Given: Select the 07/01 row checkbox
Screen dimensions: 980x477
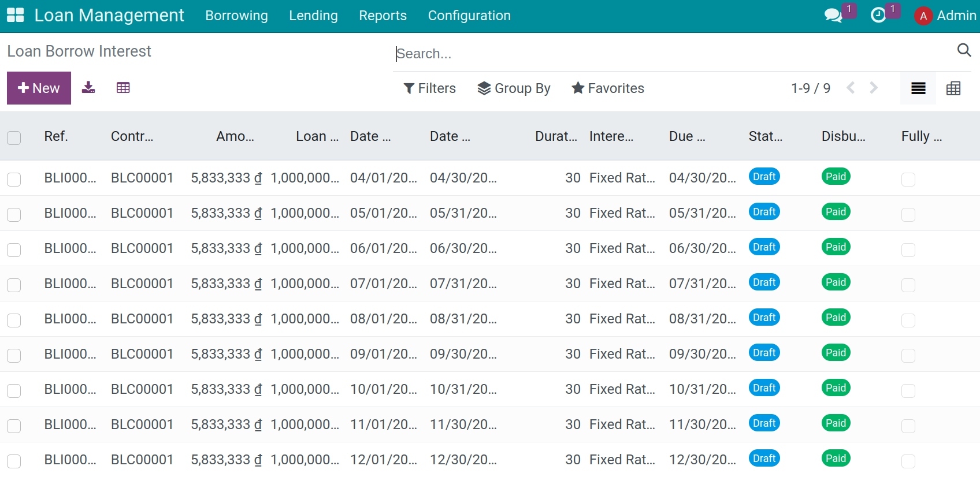Looking at the screenshot, I should (x=14, y=285).
